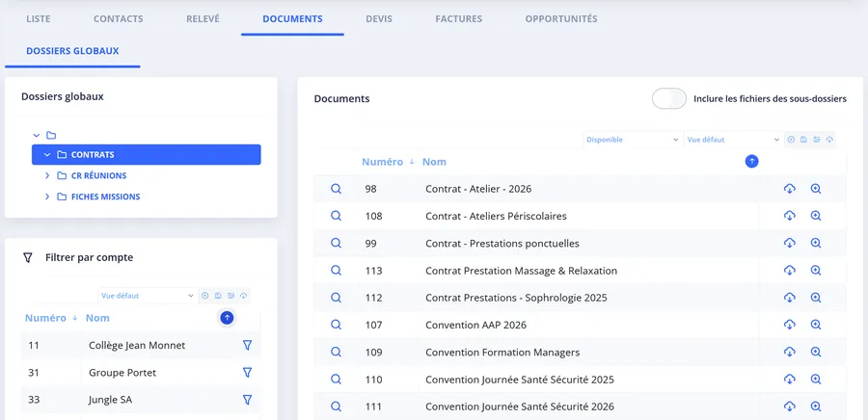Open Vue défaut dropdown in Documents panel
Image resolution: width=868 pixels, height=420 pixels.
733,140
